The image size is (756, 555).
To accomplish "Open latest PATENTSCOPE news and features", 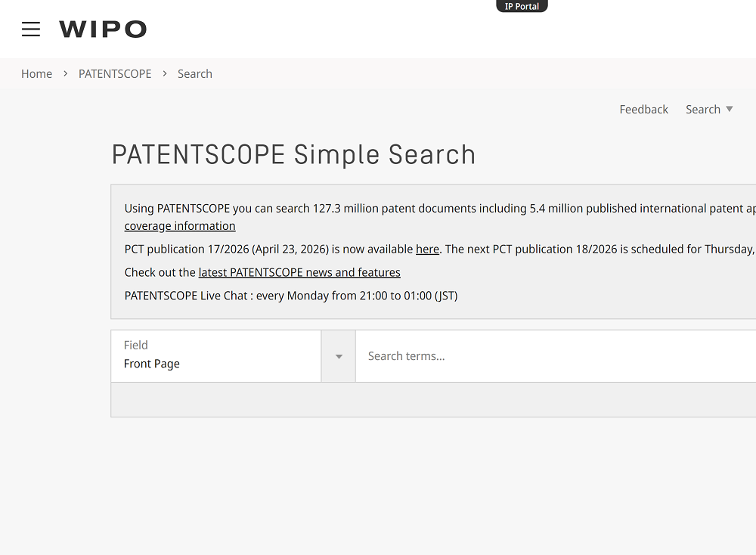I will (x=299, y=272).
